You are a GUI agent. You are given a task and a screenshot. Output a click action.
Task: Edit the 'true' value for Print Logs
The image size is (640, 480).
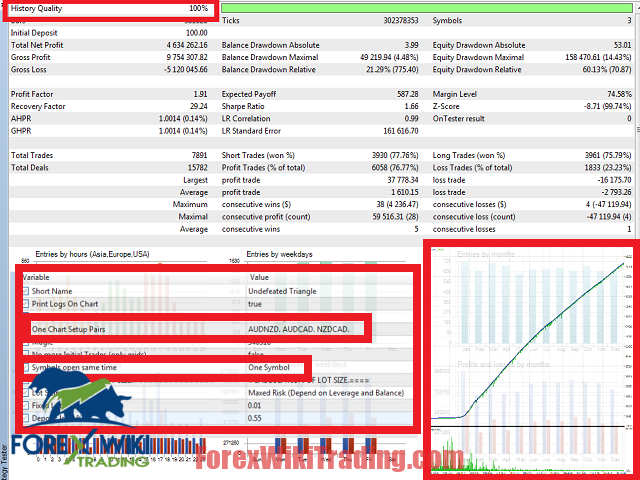[255, 304]
